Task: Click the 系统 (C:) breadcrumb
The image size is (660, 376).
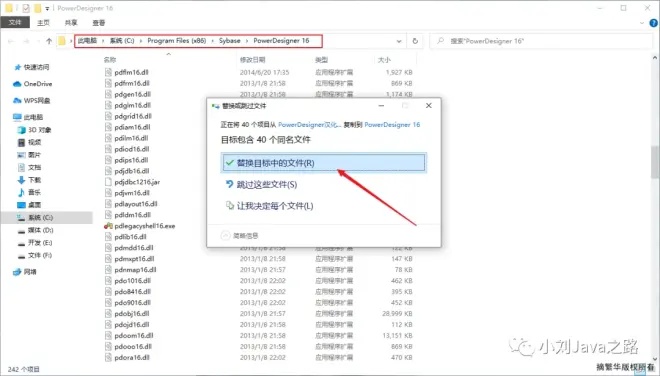Action: 122,41
